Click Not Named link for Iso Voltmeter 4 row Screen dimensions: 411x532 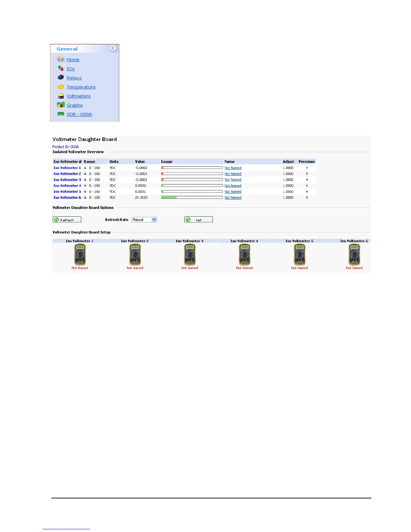click(x=233, y=186)
